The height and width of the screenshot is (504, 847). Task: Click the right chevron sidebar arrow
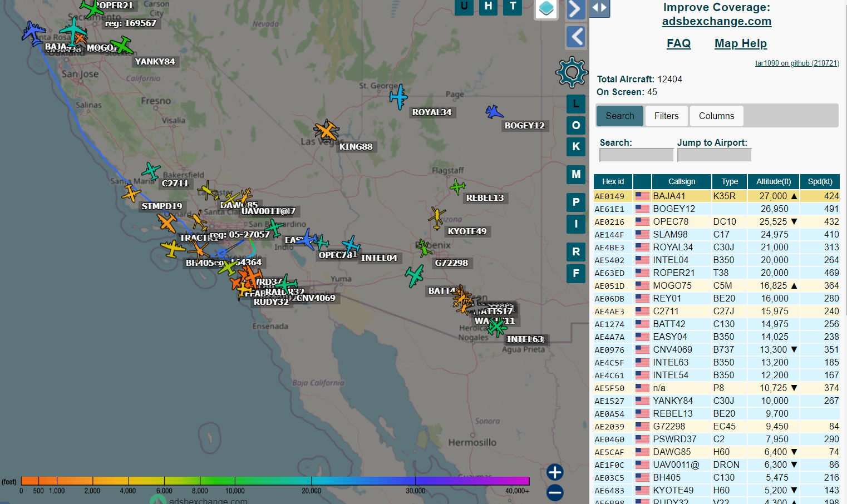pos(576,9)
